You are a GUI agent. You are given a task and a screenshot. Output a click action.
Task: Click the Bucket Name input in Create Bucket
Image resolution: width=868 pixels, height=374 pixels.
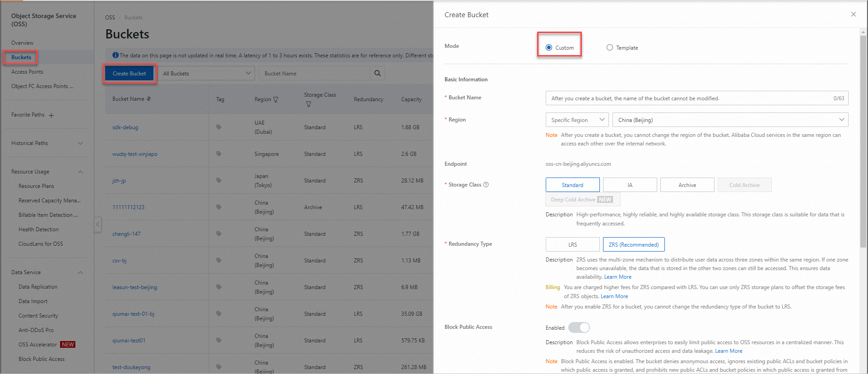point(688,98)
